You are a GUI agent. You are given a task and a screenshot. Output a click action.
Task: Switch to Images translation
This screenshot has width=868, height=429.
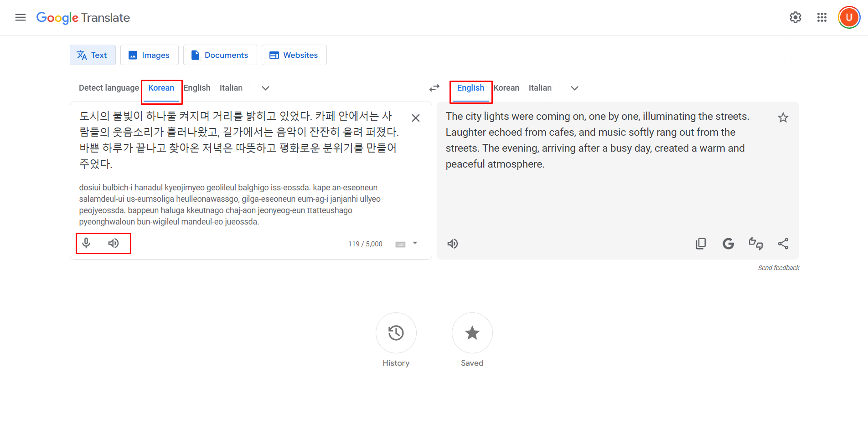click(x=150, y=55)
